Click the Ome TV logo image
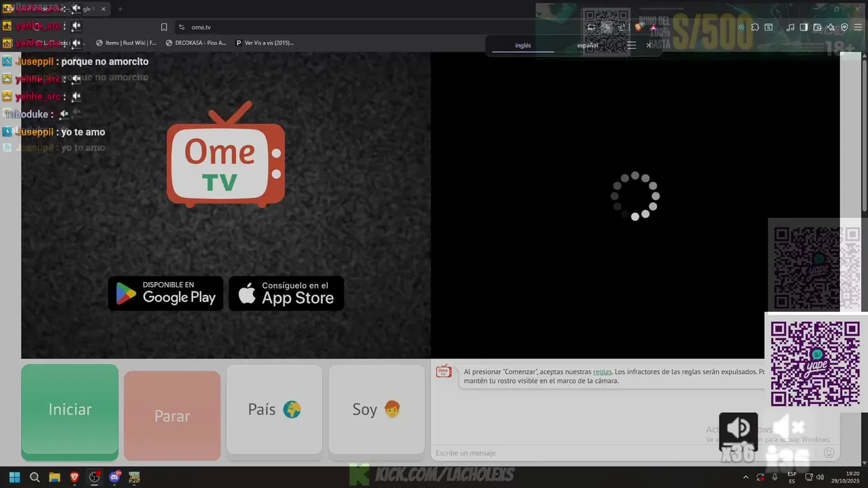Viewport: 868px width, 488px height. [x=226, y=154]
